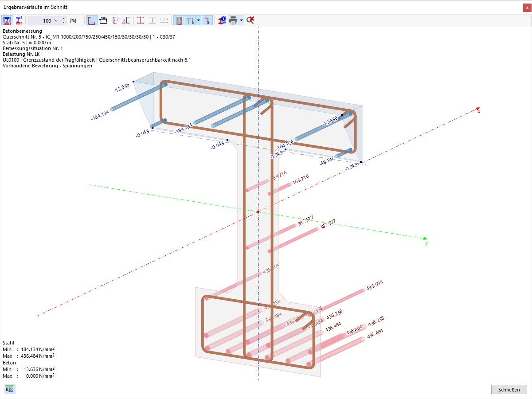Click the Betonbemessung heading text
532x399 pixels.
[22, 31]
